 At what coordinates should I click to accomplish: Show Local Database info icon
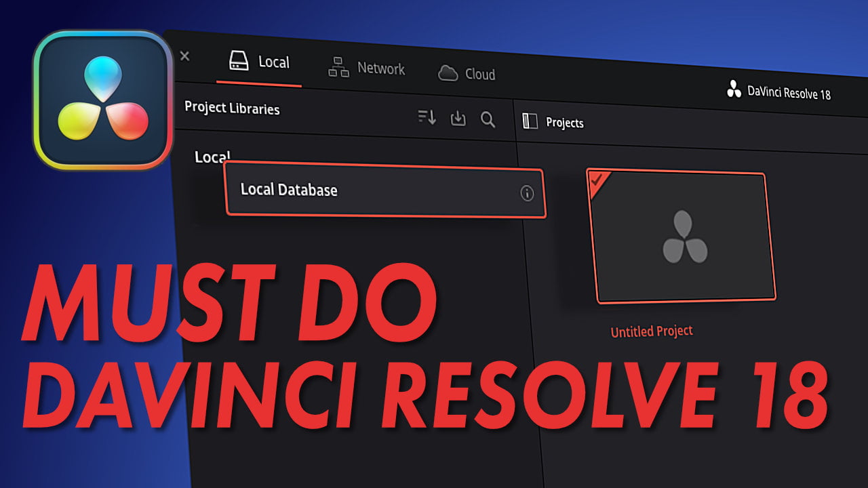527,194
